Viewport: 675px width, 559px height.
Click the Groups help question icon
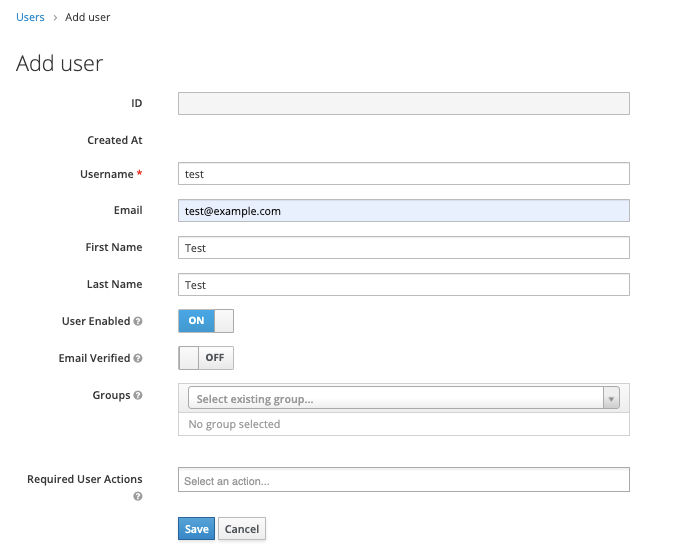[138, 395]
